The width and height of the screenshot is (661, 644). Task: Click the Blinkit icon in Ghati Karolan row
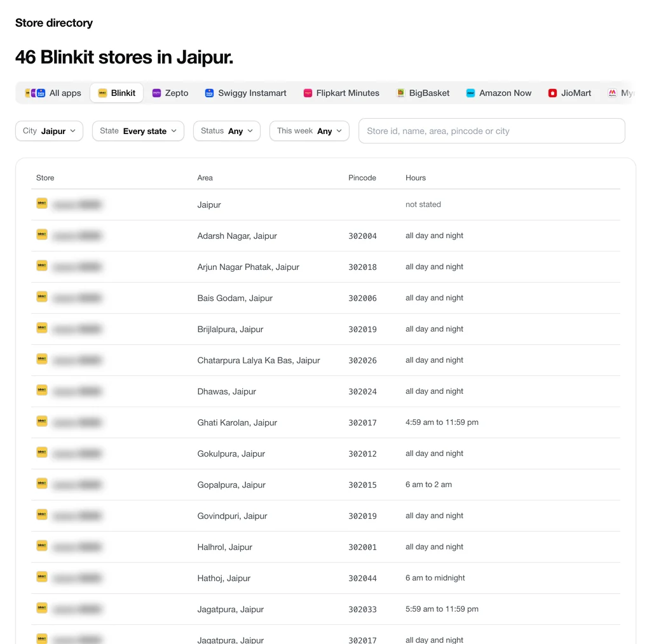(x=42, y=421)
